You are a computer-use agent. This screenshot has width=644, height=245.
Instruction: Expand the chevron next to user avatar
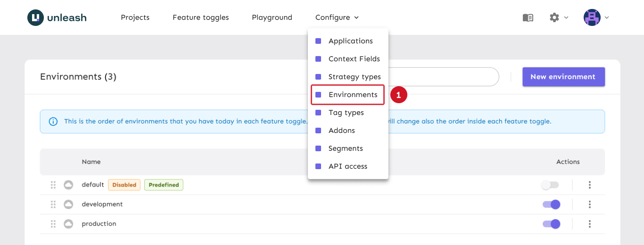pyautogui.click(x=607, y=17)
